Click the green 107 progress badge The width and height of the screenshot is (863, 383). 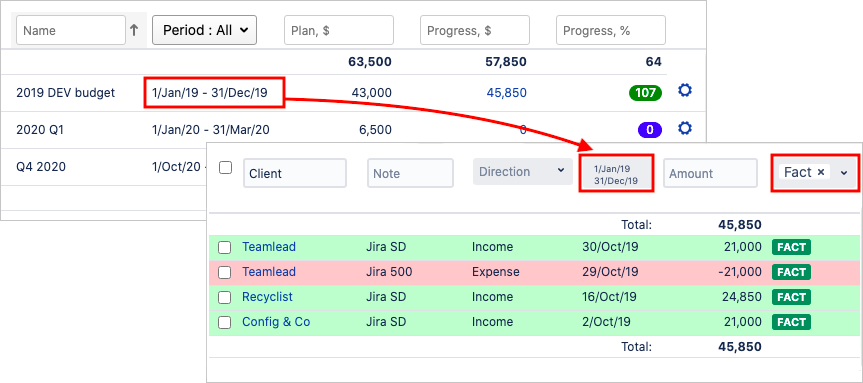pyautogui.click(x=645, y=93)
